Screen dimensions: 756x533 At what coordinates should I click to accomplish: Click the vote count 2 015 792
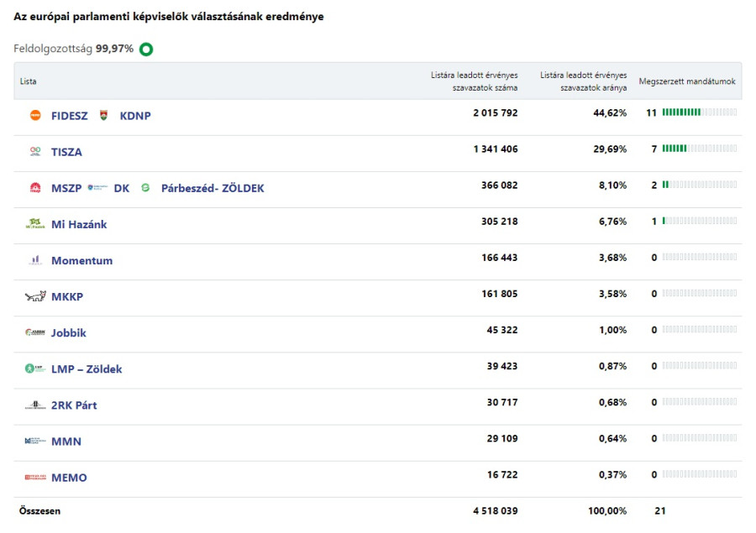coord(495,112)
